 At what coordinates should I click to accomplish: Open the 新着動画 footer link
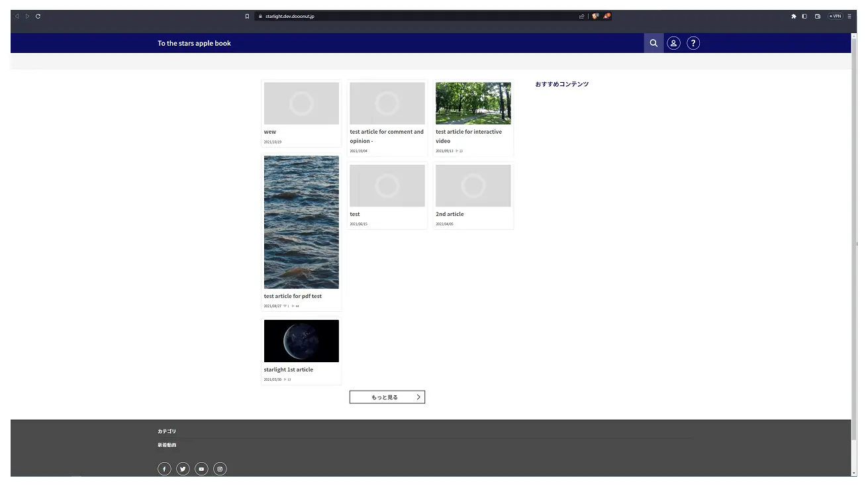coord(167,445)
